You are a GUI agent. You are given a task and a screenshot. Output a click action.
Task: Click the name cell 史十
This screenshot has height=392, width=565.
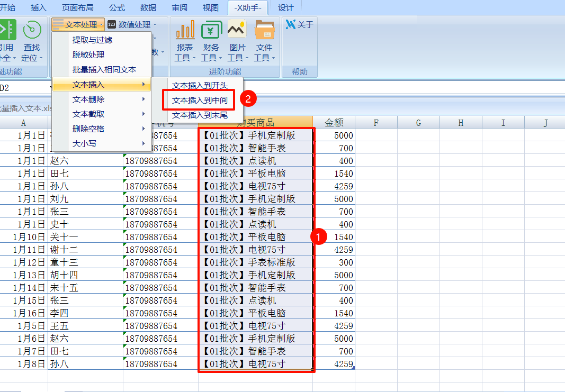coord(85,224)
